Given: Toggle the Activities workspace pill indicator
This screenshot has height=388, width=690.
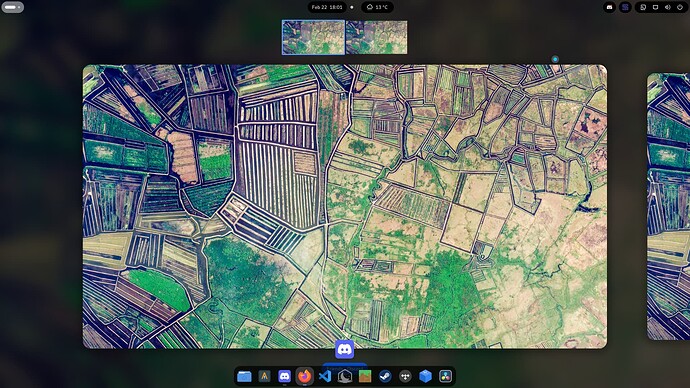Looking at the screenshot, I should pyautogui.click(x=12, y=7).
